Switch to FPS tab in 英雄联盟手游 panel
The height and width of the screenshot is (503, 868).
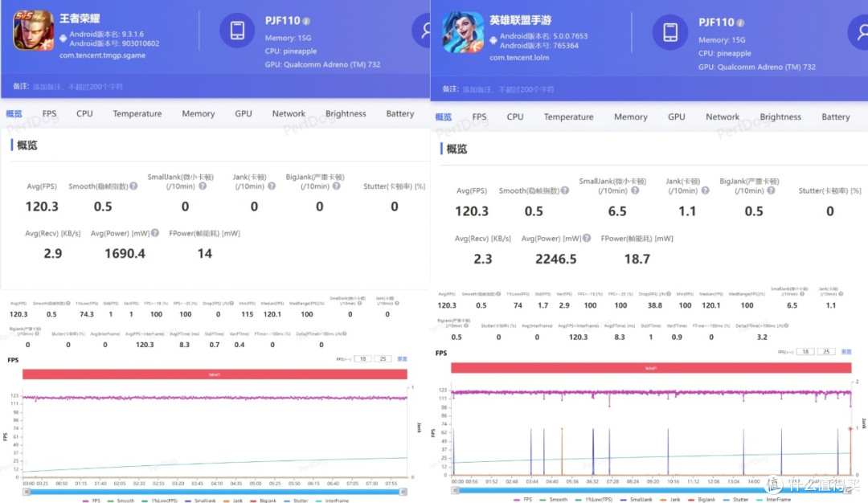pos(479,117)
